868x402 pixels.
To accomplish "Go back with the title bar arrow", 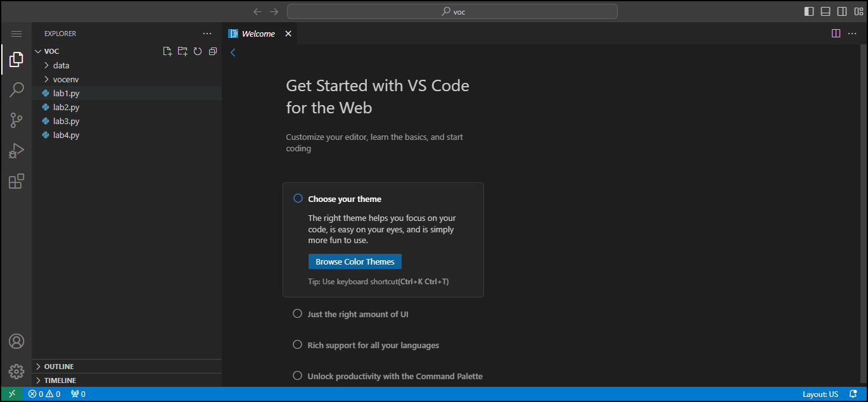I will [257, 11].
